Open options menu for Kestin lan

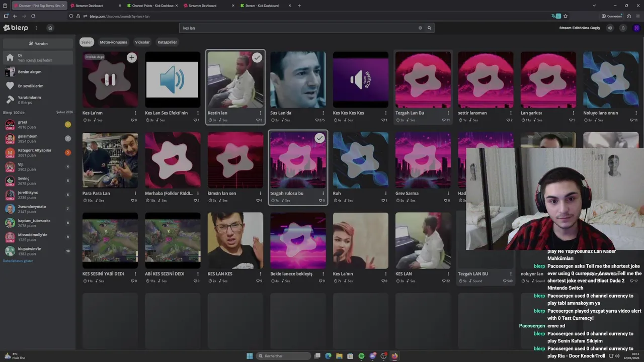pyautogui.click(x=260, y=113)
